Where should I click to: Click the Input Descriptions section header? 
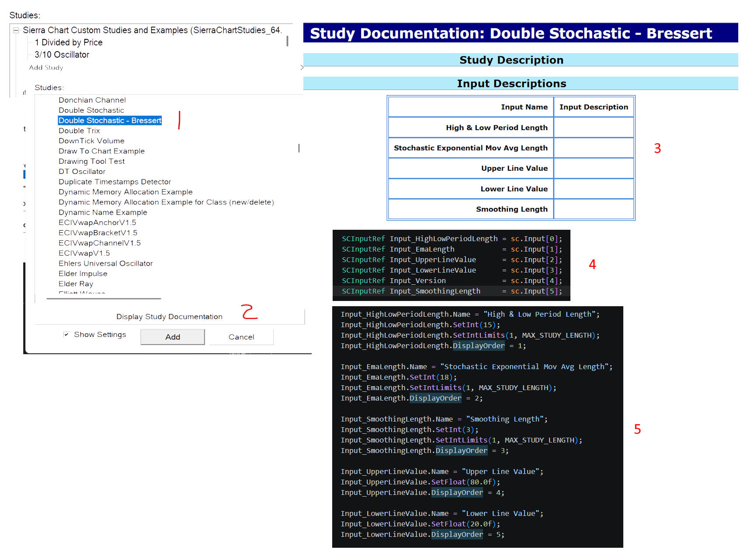(520, 83)
